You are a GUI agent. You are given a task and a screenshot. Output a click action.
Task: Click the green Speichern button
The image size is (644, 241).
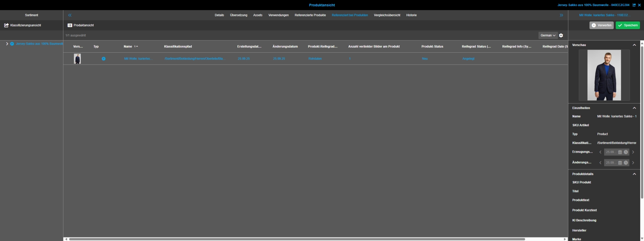pyautogui.click(x=628, y=25)
